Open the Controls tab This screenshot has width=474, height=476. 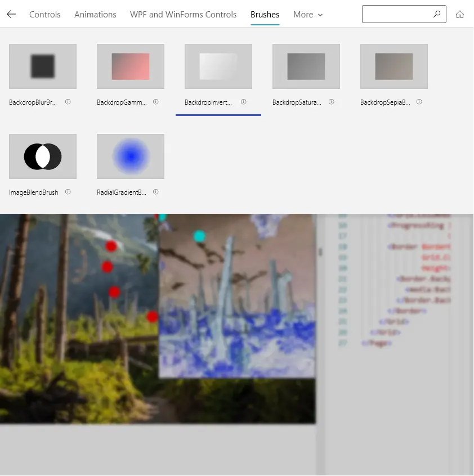pyautogui.click(x=45, y=15)
